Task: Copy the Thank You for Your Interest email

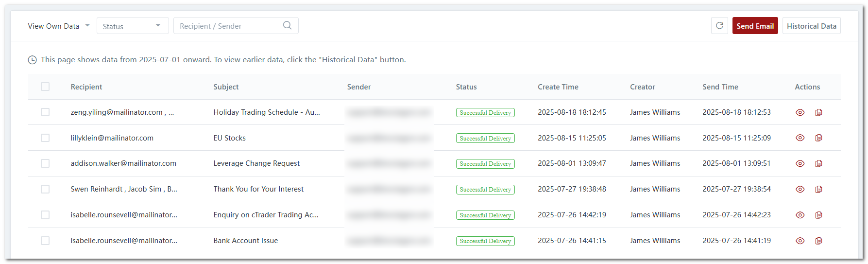Action: tap(818, 190)
